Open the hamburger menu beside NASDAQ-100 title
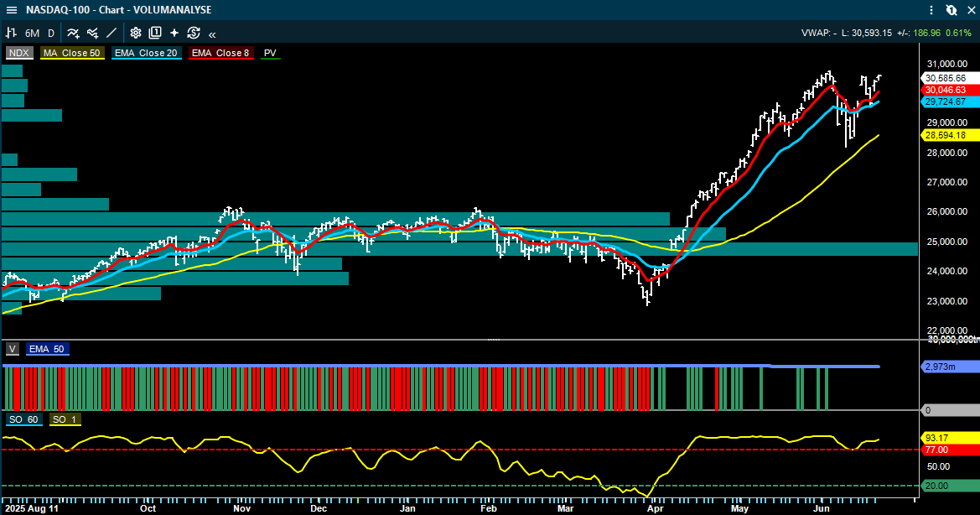 (x=11, y=10)
